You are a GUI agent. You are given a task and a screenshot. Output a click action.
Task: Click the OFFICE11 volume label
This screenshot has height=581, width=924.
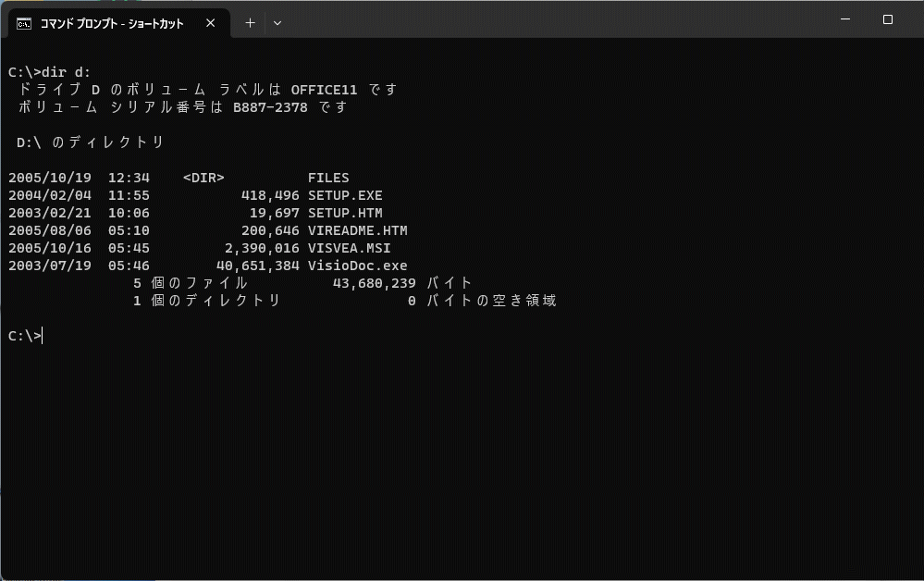tap(324, 90)
